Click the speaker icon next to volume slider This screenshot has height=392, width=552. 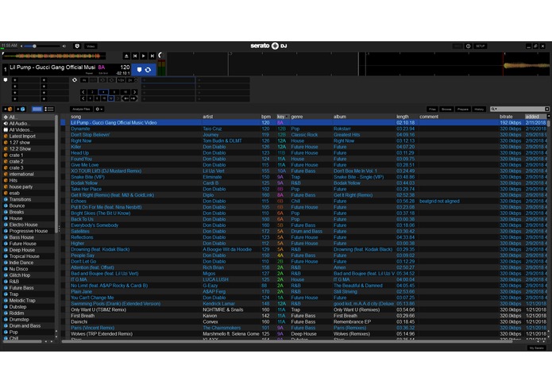(x=64, y=46)
